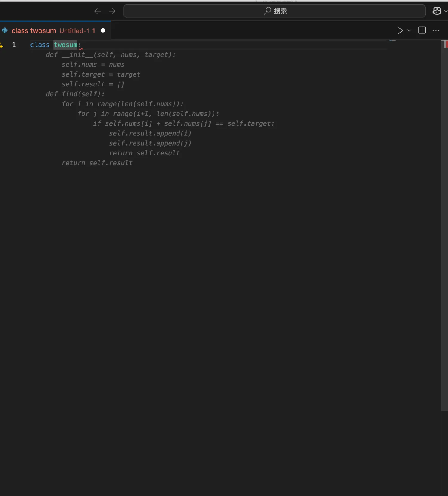The height and width of the screenshot is (496, 448).
Task: Expand the run options dropdown arrow
Action: pos(409,30)
